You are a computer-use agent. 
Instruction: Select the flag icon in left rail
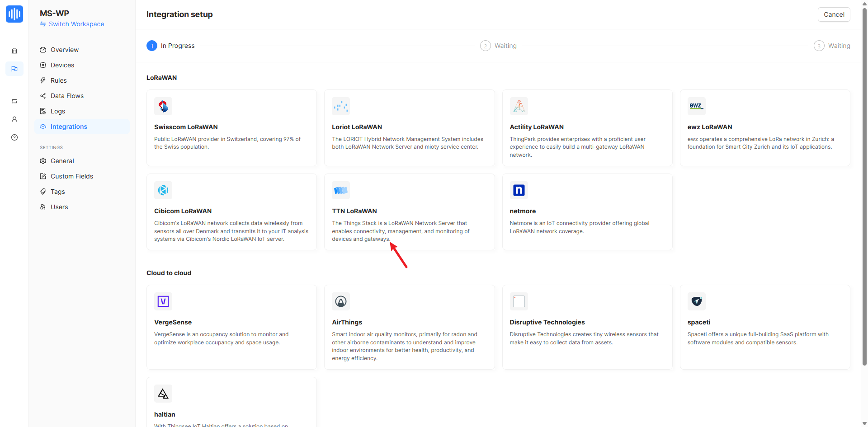click(14, 69)
